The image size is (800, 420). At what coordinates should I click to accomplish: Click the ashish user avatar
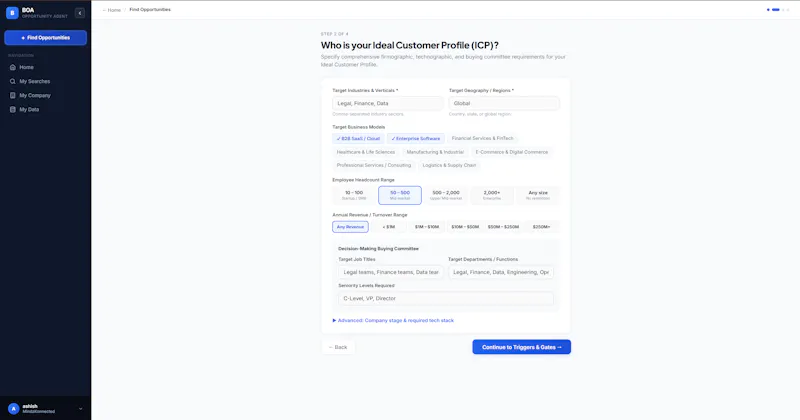click(14, 408)
